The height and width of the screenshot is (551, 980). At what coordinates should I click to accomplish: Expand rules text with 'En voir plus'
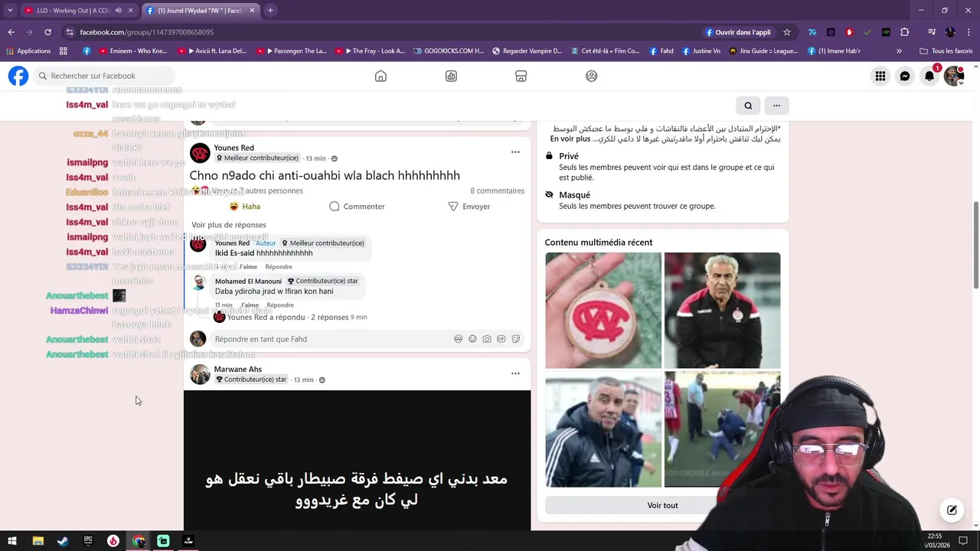click(x=570, y=139)
